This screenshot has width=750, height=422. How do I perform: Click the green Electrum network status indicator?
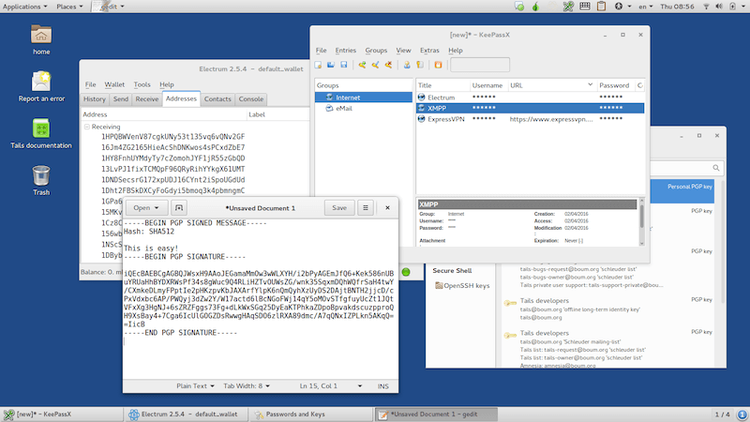406,272
